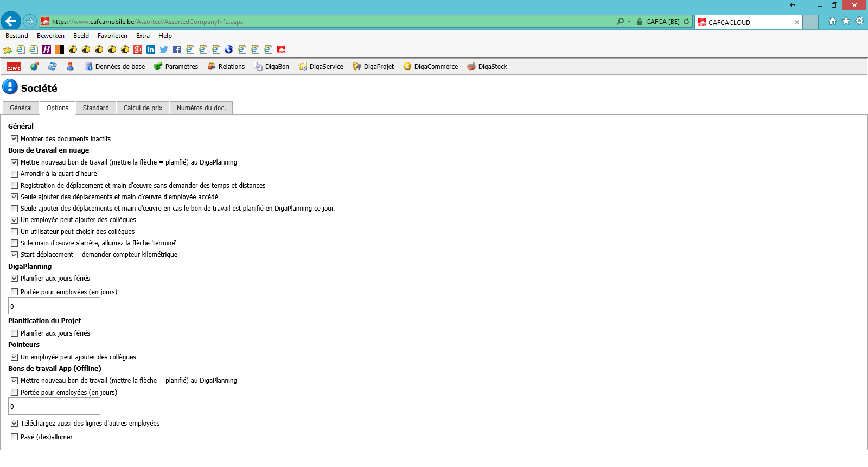Add to favorites bar star icon
Image resolution: width=868 pixels, height=467 pixels.
pos(8,49)
